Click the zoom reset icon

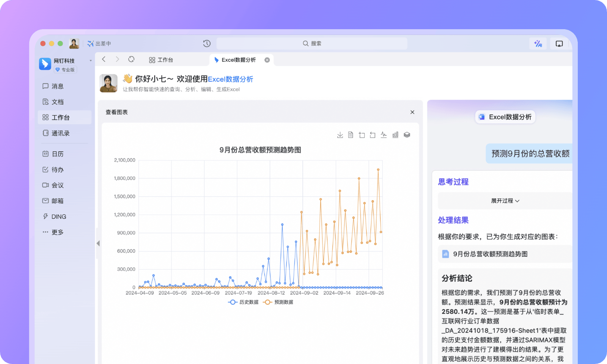click(373, 135)
